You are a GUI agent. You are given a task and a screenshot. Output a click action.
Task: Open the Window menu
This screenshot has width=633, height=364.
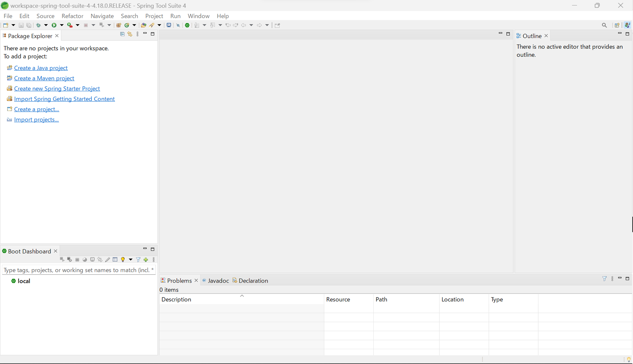tap(198, 16)
